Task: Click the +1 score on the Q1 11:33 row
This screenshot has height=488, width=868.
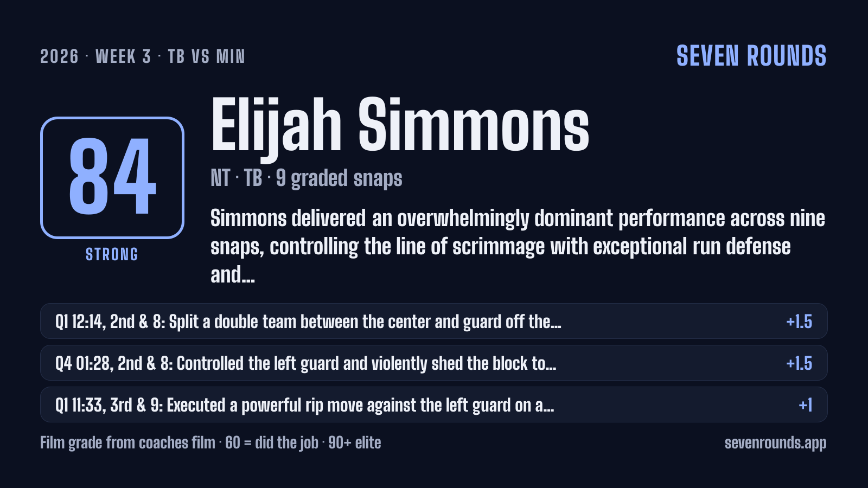Action: [806, 405]
